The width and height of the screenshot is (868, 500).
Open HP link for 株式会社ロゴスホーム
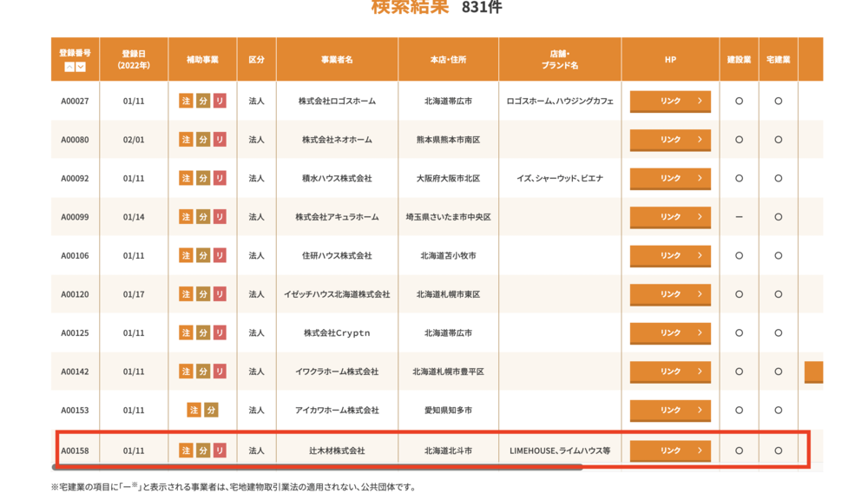(670, 102)
